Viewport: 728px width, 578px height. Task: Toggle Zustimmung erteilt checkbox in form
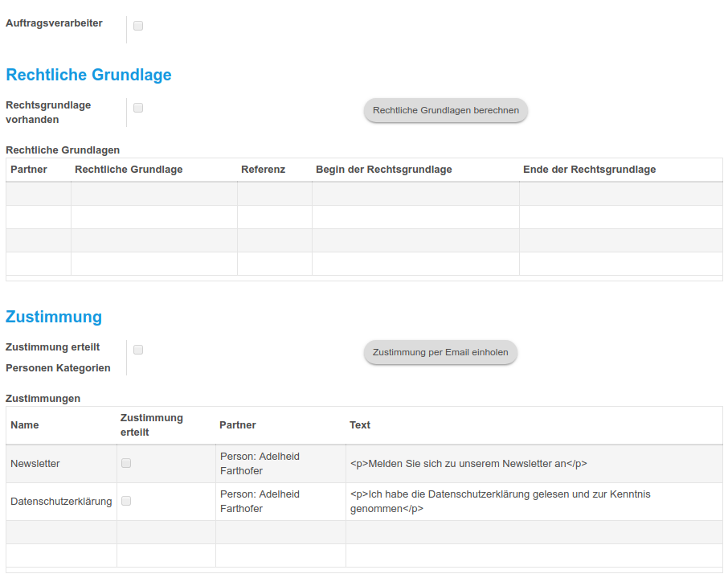click(x=138, y=350)
